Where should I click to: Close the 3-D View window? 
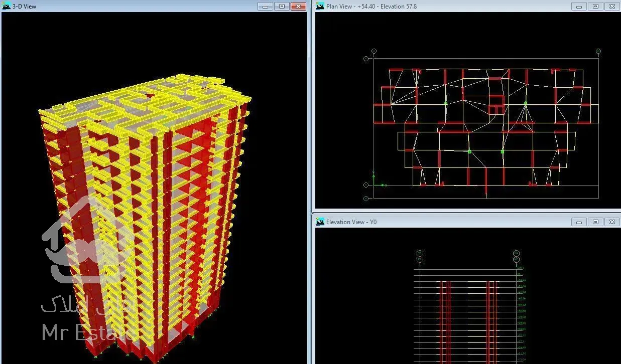pyautogui.click(x=298, y=7)
